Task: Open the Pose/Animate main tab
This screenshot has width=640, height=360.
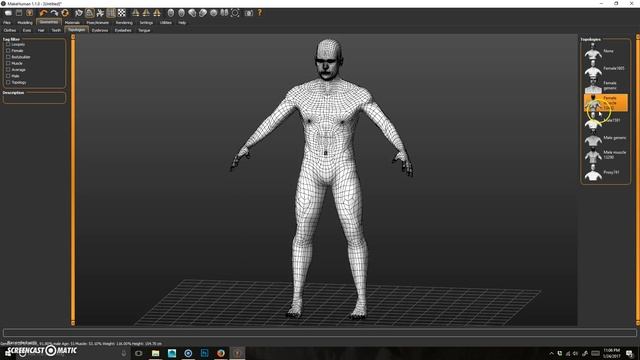Action: 98,23
